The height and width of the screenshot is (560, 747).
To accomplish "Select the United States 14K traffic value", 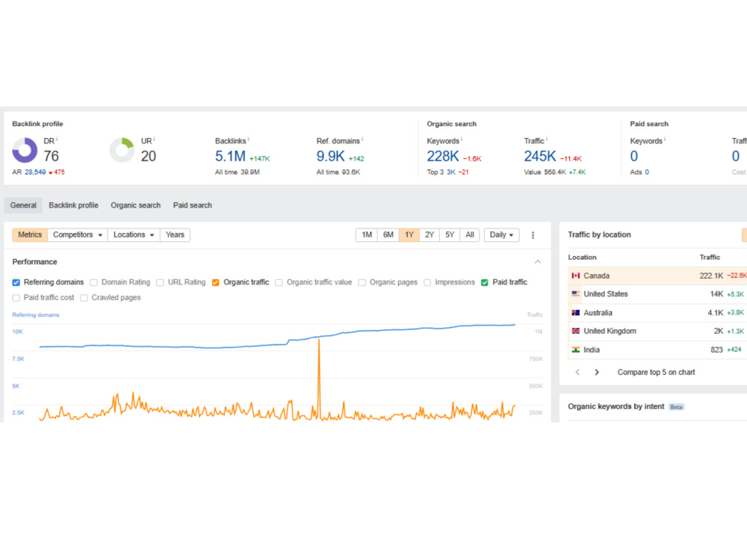I will 716,293.
